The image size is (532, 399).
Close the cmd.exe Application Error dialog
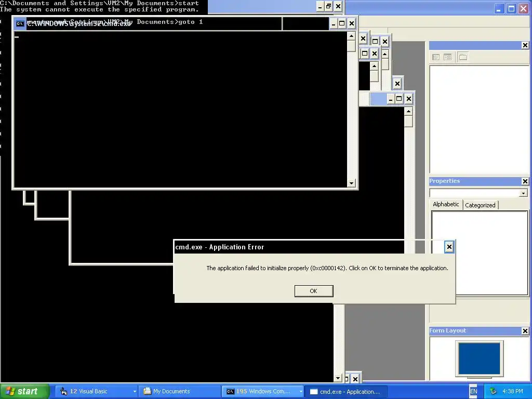pos(449,247)
